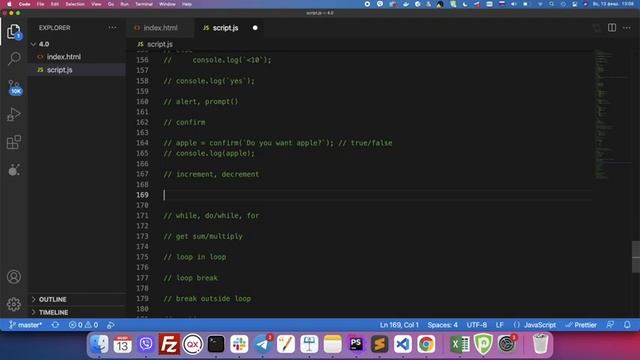640x360 pixels.
Task: Open Explorer views and more actions menu
Action: (x=112, y=28)
